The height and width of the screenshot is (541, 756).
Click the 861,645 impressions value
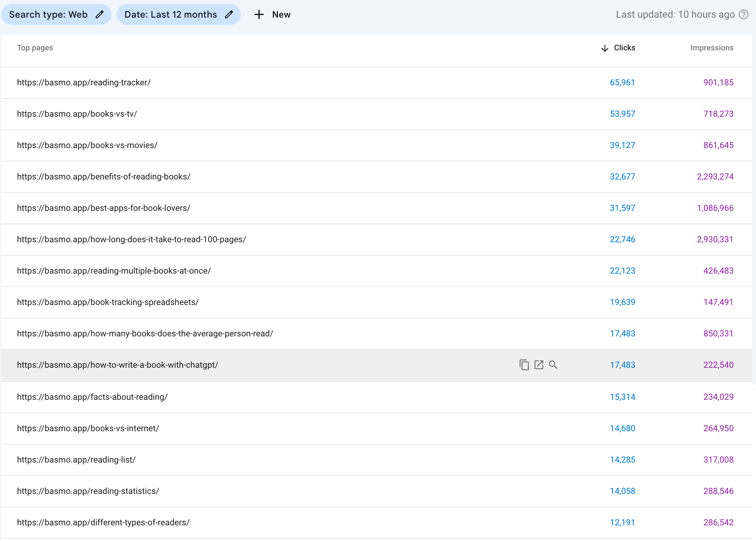pyautogui.click(x=718, y=145)
